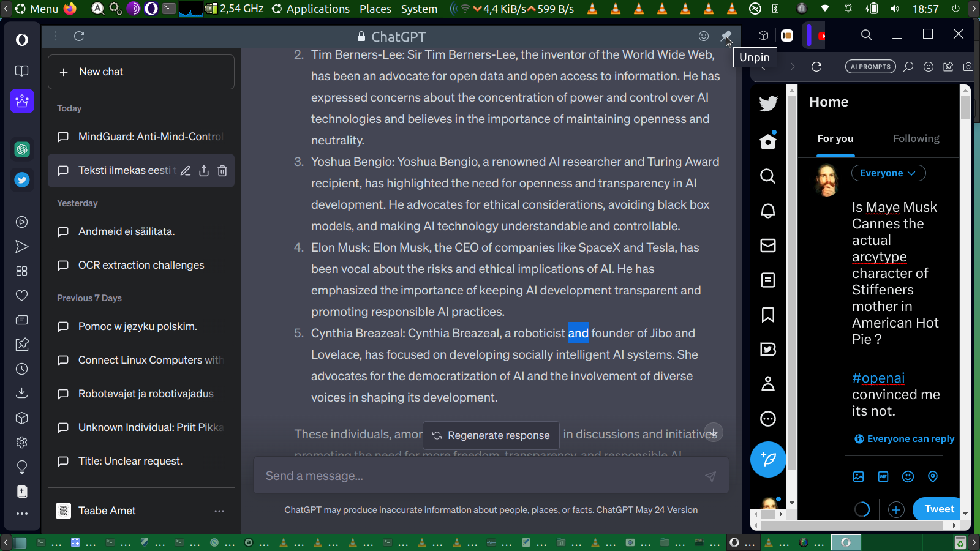Open the Teabe Amet account options menu
Viewport: 980px width, 551px height.
tap(219, 511)
